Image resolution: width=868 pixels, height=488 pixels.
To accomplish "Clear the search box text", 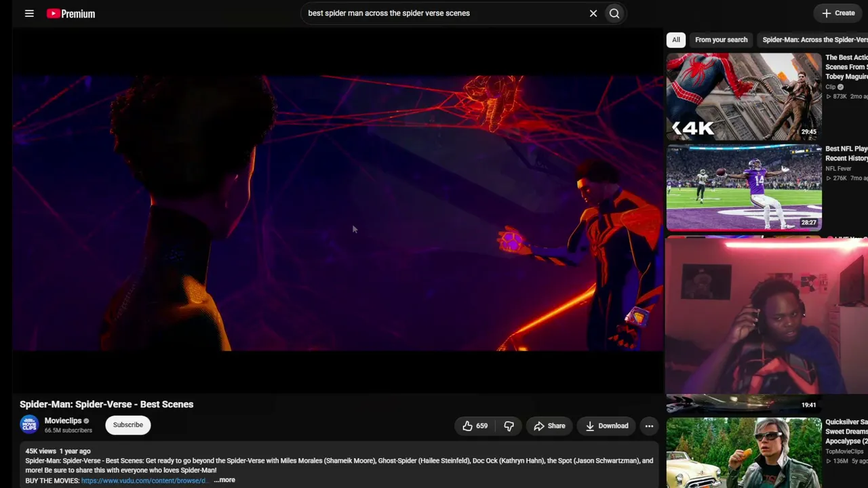I will click(593, 13).
